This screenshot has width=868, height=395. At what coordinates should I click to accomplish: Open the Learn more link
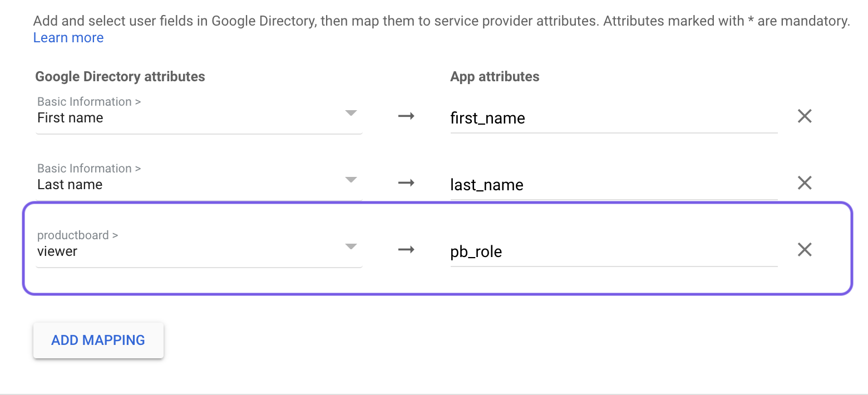(x=68, y=38)
